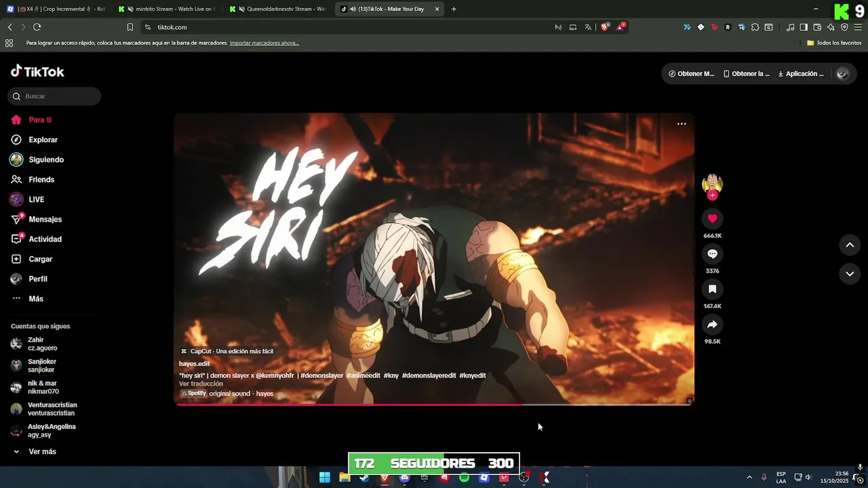
Task: Open the Para ti feed
Action: pyautogui.click(x=31, y=120)
